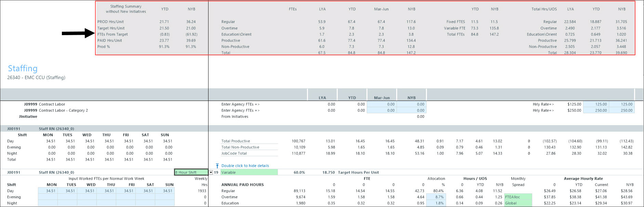This screenshot has height=207, width=644.
Task: Click Contract Labor NYB agency FTEs input
Action: (x=412, y=104)
